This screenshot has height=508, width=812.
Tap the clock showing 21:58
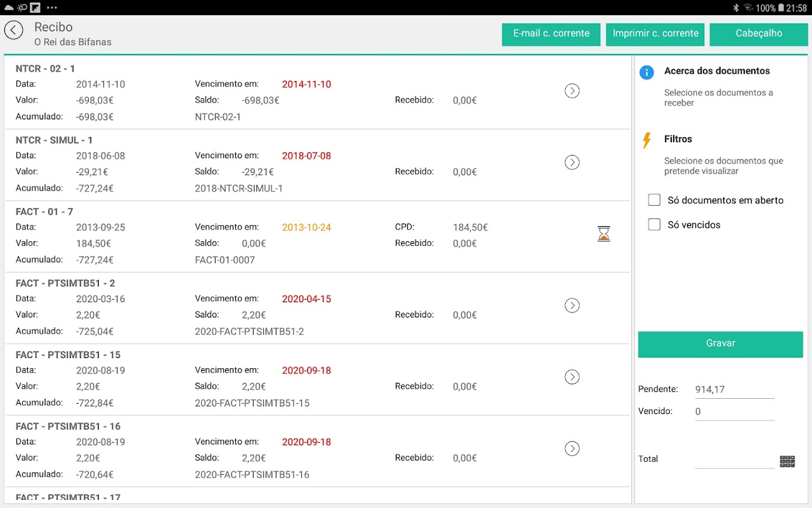coord(796,8)
